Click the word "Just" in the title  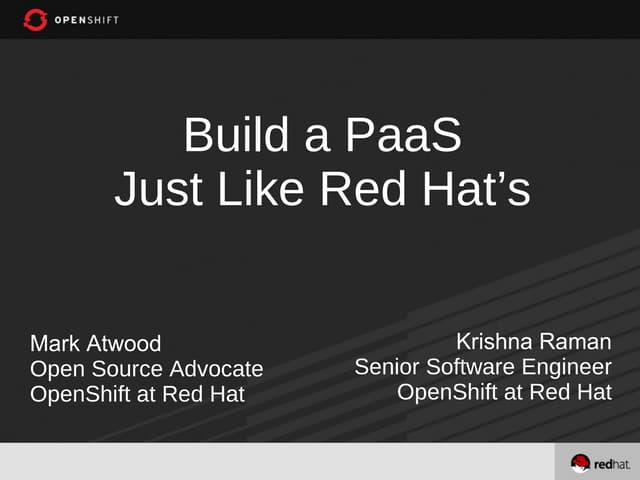click(x=153, y=190)
